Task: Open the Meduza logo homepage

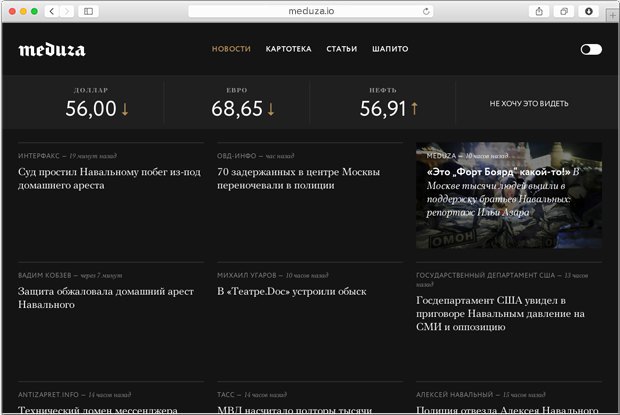Action: point(52,49)
